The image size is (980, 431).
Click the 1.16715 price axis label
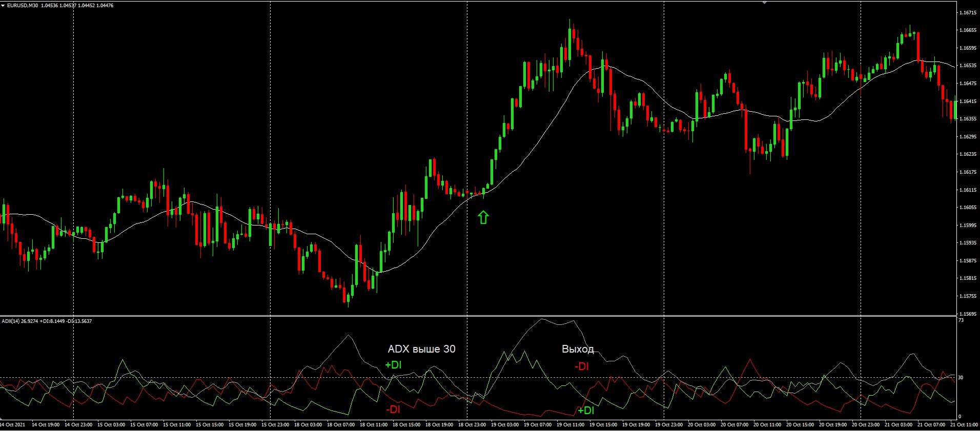967,12
